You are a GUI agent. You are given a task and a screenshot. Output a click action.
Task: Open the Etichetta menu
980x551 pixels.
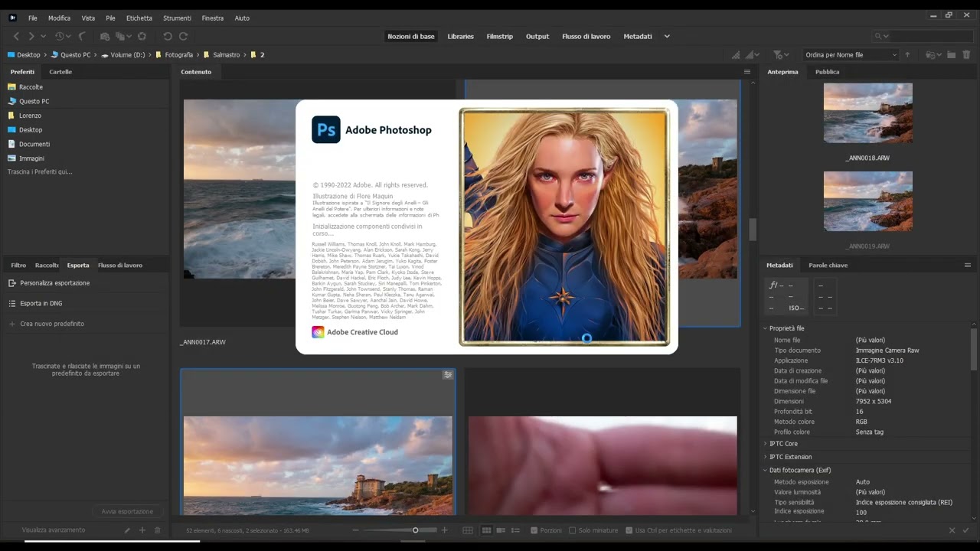pyautogui.click(x=139, y=18)
